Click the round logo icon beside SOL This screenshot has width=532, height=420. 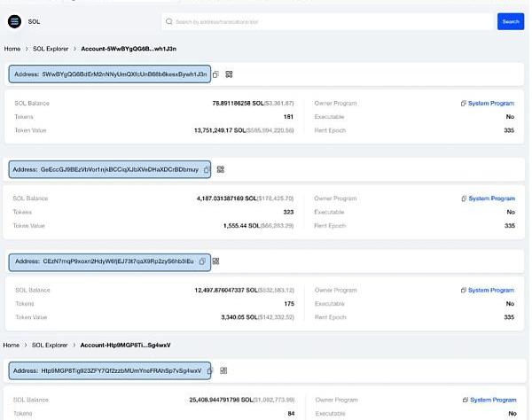(14, 20)
